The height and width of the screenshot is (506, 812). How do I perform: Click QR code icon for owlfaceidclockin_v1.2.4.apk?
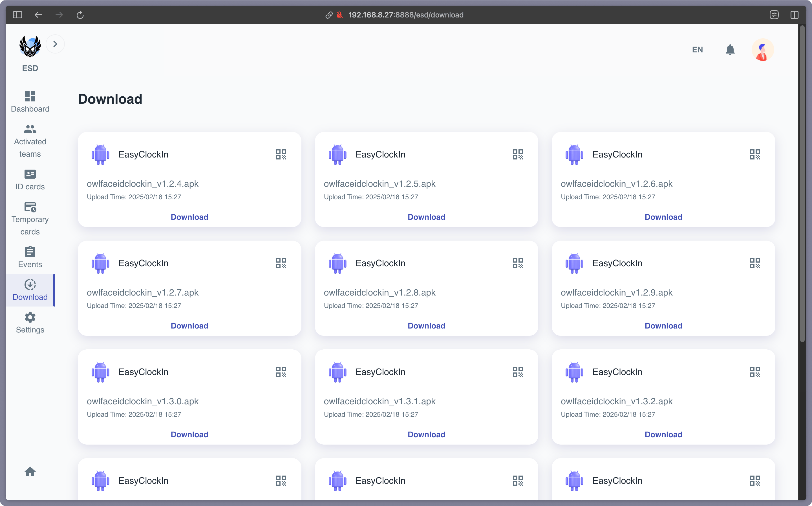point(281,154)
